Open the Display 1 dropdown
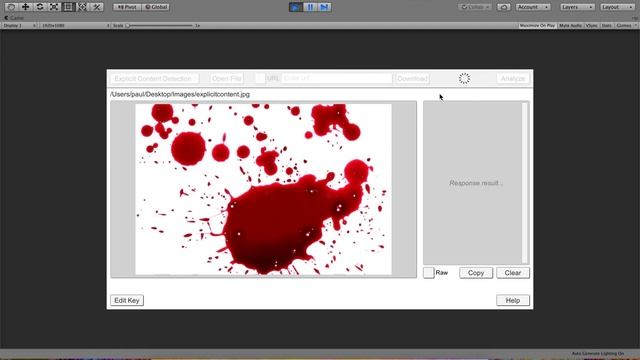The width and height of the screenshot is (640, 360). [x=19, y=25]
